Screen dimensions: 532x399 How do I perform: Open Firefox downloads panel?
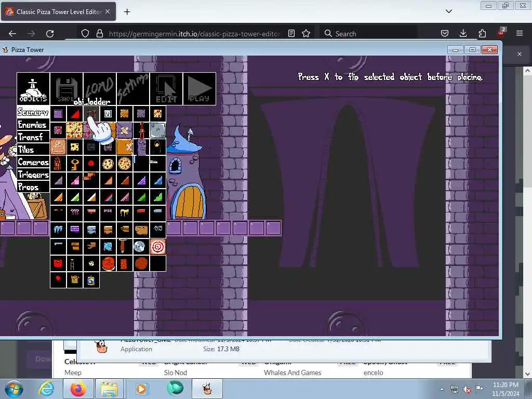point(463,34)
